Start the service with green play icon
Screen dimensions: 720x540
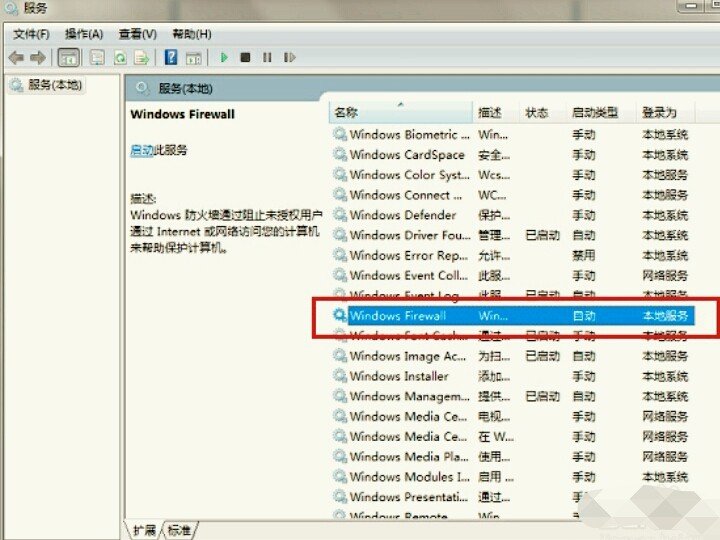point(224,57)
